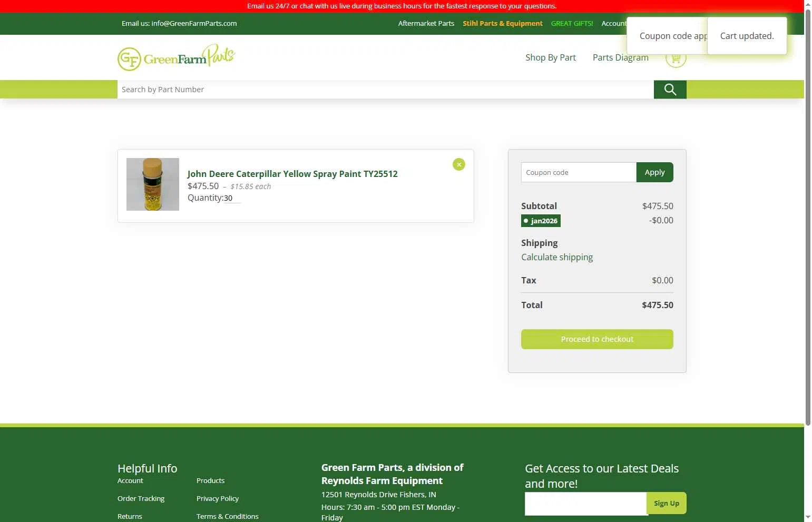Click the Coupon code input field

pos(579,172)
